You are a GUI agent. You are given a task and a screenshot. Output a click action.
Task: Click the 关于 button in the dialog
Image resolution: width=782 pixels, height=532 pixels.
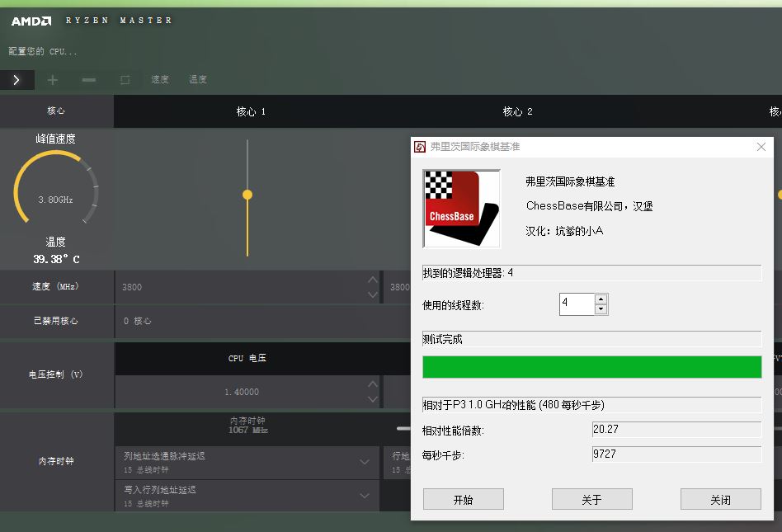tap(591, 499)
